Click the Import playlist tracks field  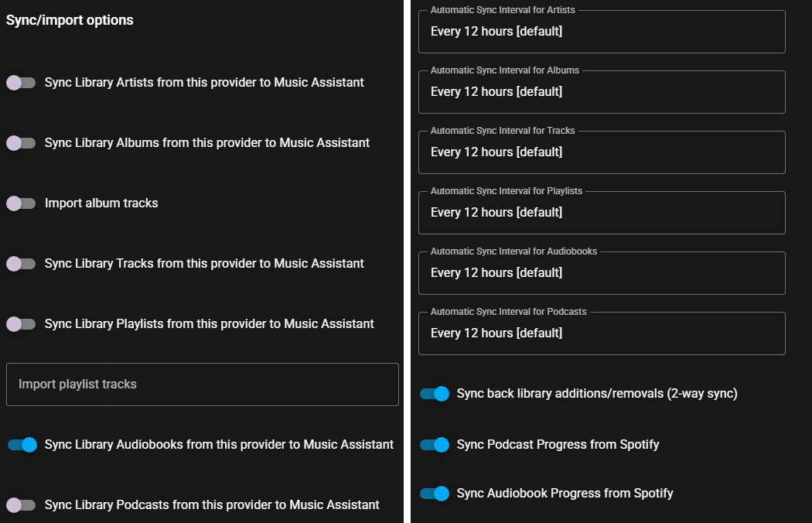pos(203,385)
